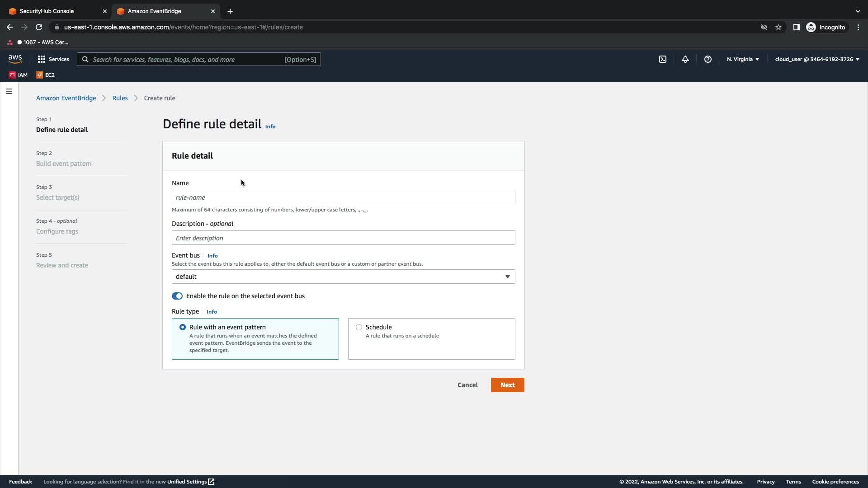868x488 pixels.
Task: Toggle Enable the rule on event bus
Action: (x=177, y=296)
